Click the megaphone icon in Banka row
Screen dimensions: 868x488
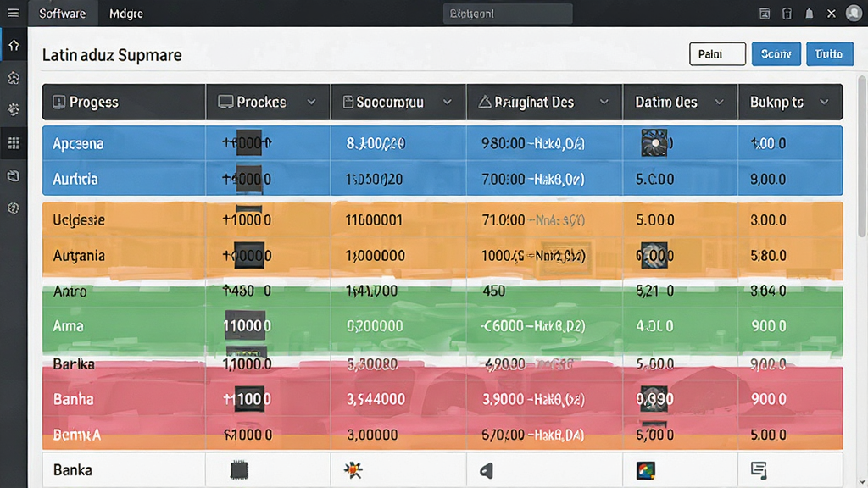click(486, 471)
